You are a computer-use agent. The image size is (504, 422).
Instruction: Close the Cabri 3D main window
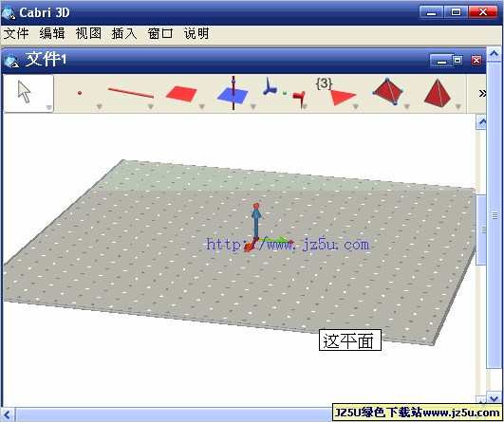tap(483, 12)
